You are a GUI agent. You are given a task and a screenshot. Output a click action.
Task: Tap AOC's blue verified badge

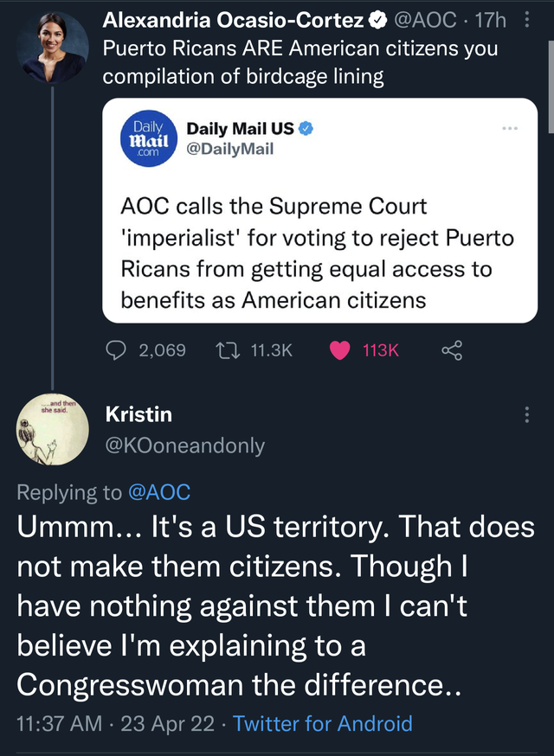tap(377, 18)
